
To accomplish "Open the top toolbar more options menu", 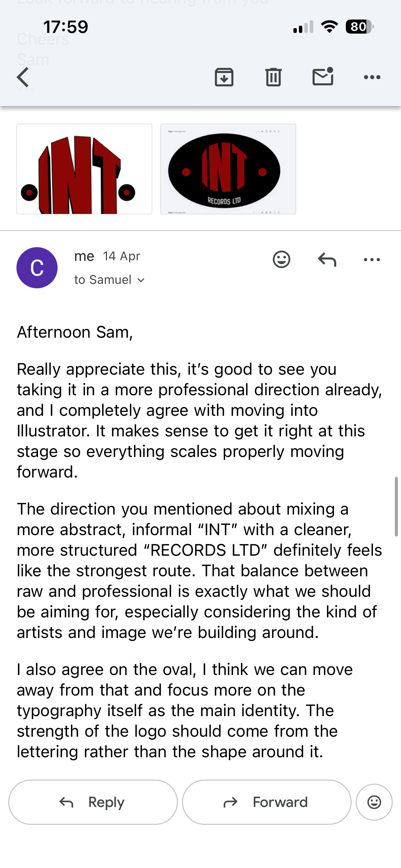I will click(372, 77).
